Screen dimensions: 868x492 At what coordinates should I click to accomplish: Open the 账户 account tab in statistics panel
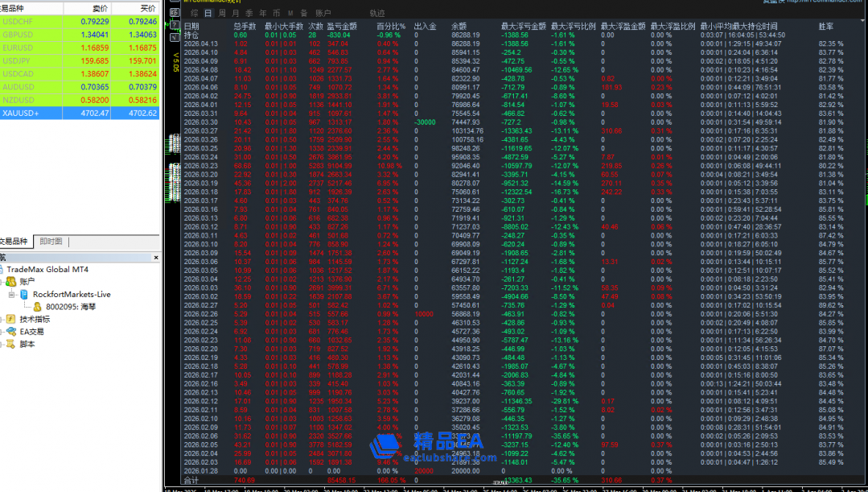point(323,14)
